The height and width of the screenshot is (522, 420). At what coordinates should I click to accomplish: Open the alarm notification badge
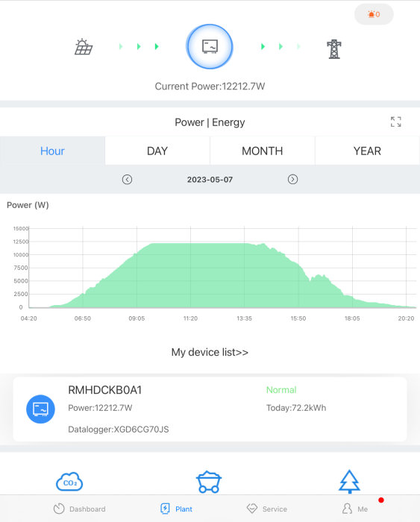(374, 14)
